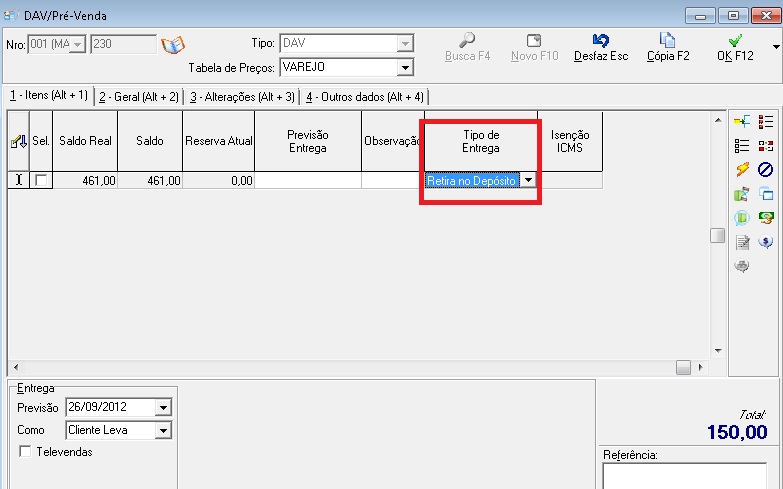Check the Sel. checkbox in item row
Image resolution: width=783 pixels, height=489 pixels.
point(41,181)
